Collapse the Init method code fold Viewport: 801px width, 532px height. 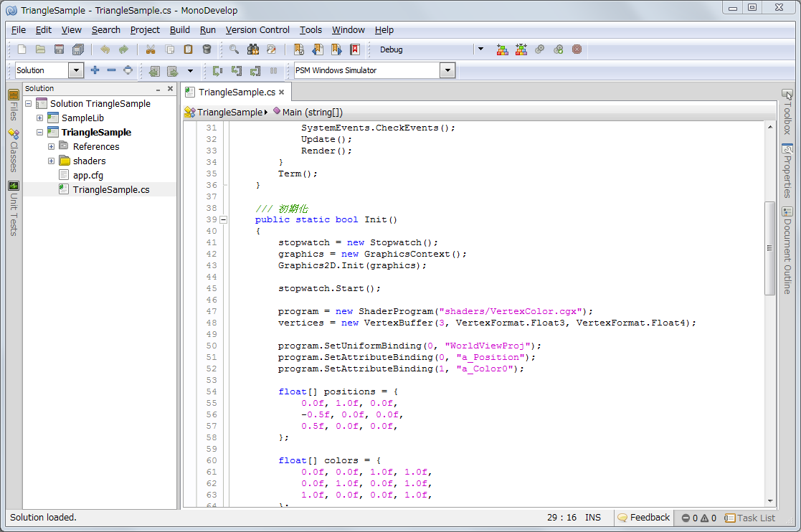point(223,220)
